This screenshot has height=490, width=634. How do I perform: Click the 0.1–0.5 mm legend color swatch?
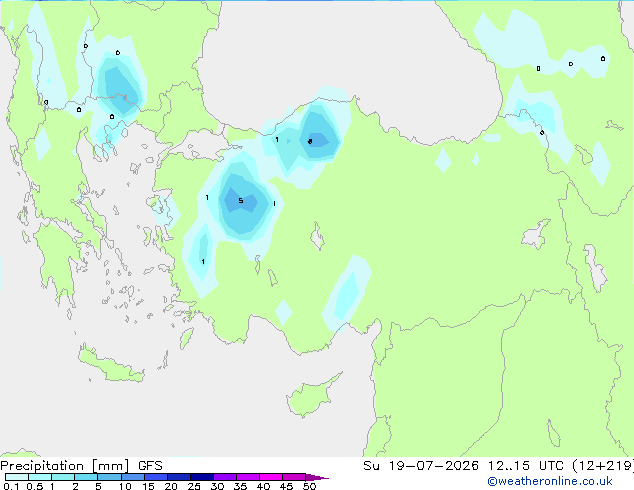point(17,477)
